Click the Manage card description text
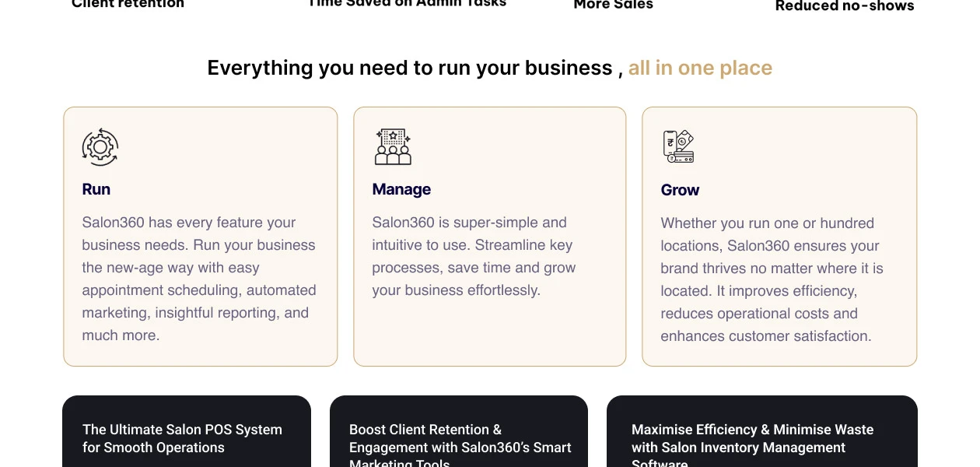The image size is (980, 467). click(474, 256)
